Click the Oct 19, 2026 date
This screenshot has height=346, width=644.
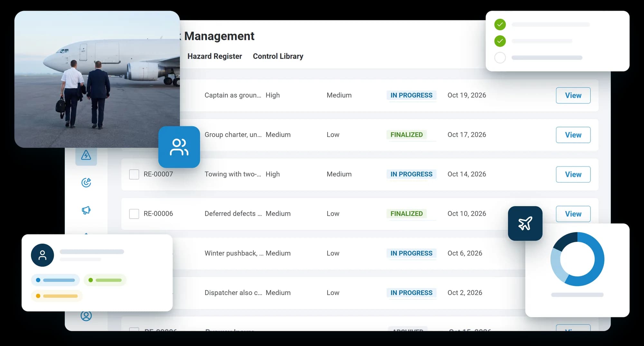coord(467,95)
